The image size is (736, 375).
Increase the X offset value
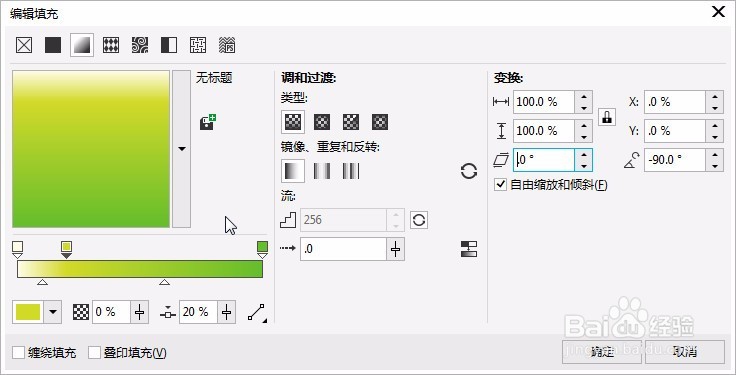click(x=714, y=96)
